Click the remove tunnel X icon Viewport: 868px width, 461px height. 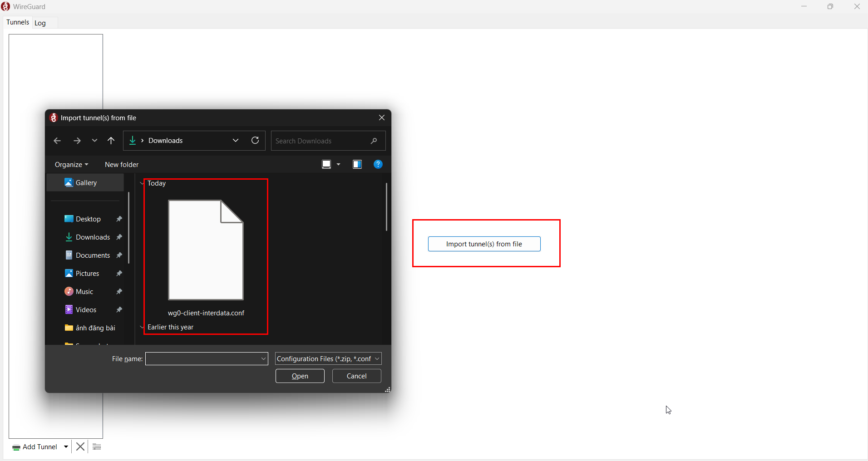80,447
